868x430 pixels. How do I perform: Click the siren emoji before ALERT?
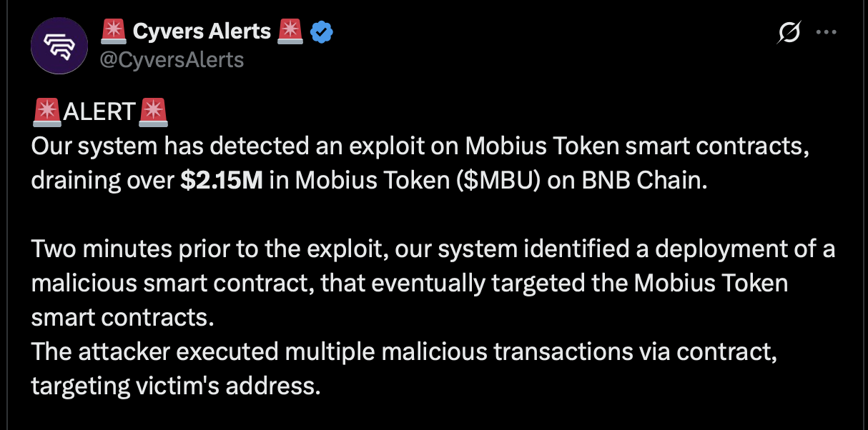46,111
